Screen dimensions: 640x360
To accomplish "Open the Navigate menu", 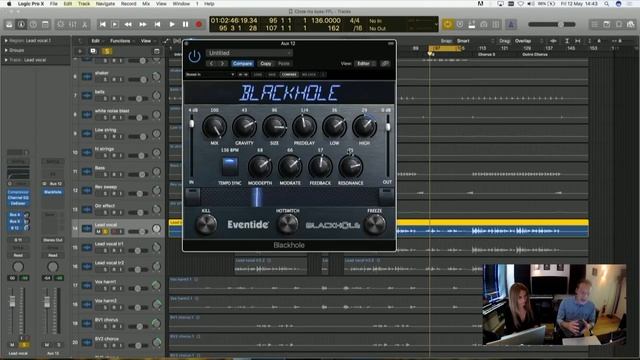I will [105, 4].
